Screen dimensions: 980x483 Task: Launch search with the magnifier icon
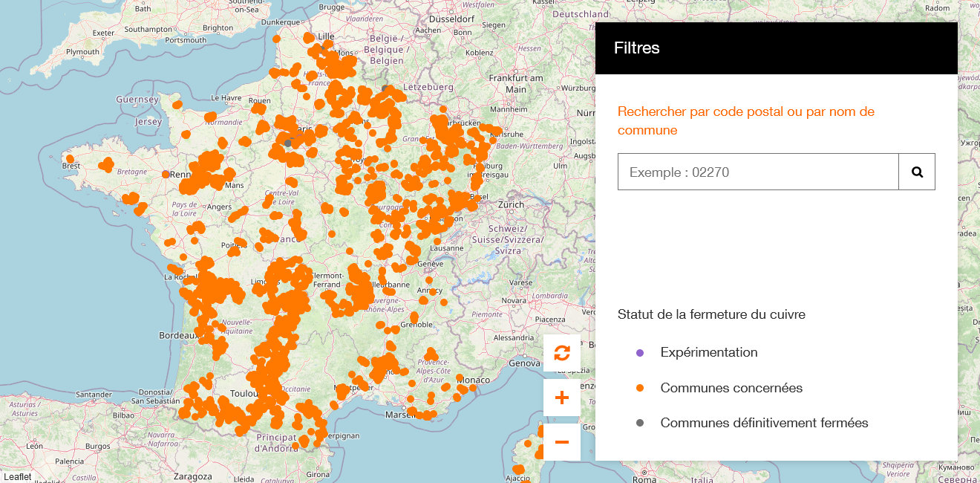(x=918, y=171)
